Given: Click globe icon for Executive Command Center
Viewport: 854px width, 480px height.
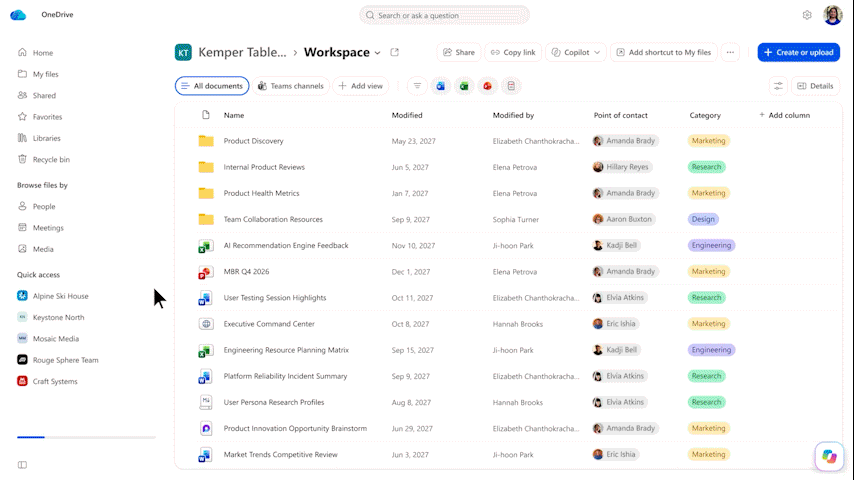Looking at the screenshot, I should pyautogui.click(x=206, y=324).
